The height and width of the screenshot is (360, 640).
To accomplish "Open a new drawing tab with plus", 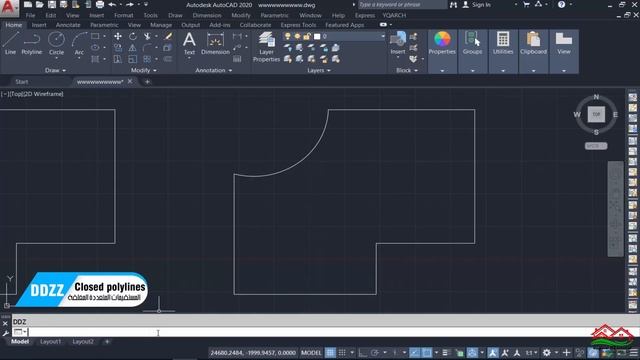I will [147, 82].
